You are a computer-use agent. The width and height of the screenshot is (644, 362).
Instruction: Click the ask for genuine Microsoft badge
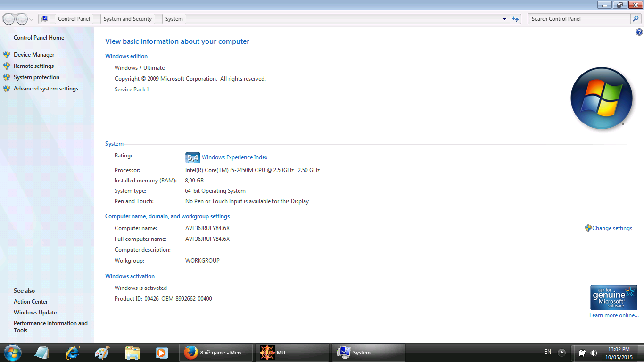pos(613,297)
